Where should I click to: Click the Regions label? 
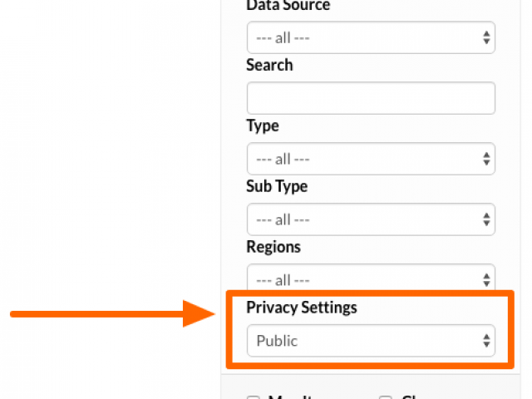tap(273, 247)
